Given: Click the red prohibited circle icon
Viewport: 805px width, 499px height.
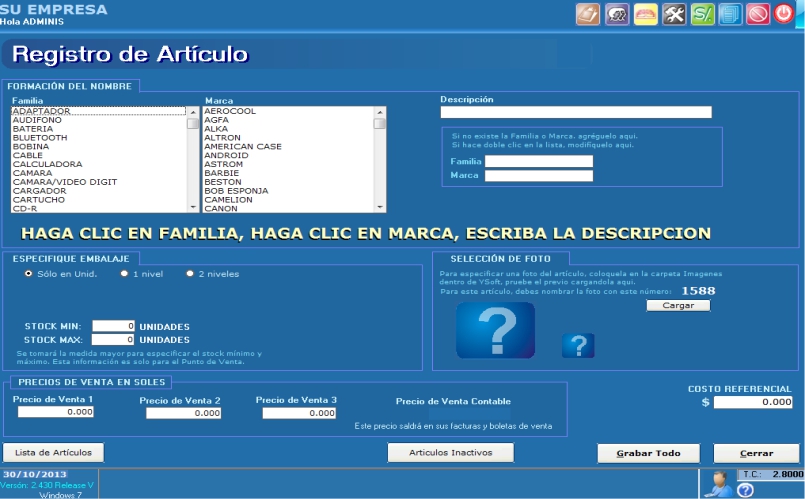Looking at the screenshot, I should [x=758, y=14].
